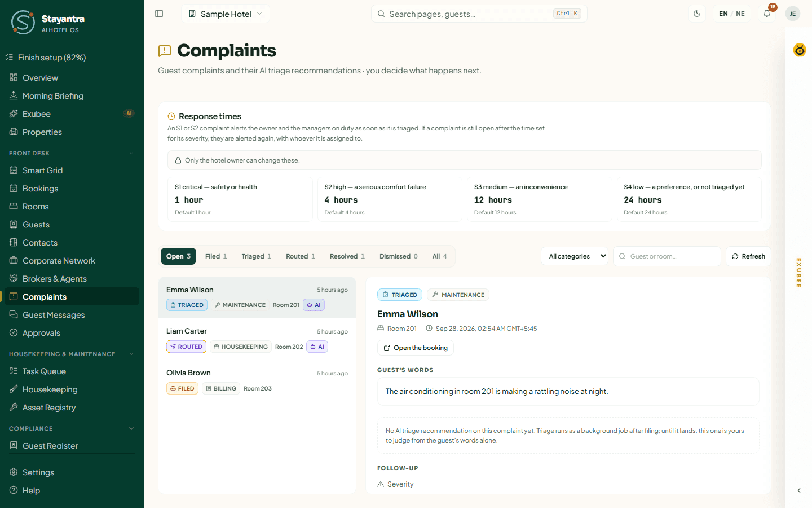Open the Sample Hotel property dropdown

coord(226,14)
